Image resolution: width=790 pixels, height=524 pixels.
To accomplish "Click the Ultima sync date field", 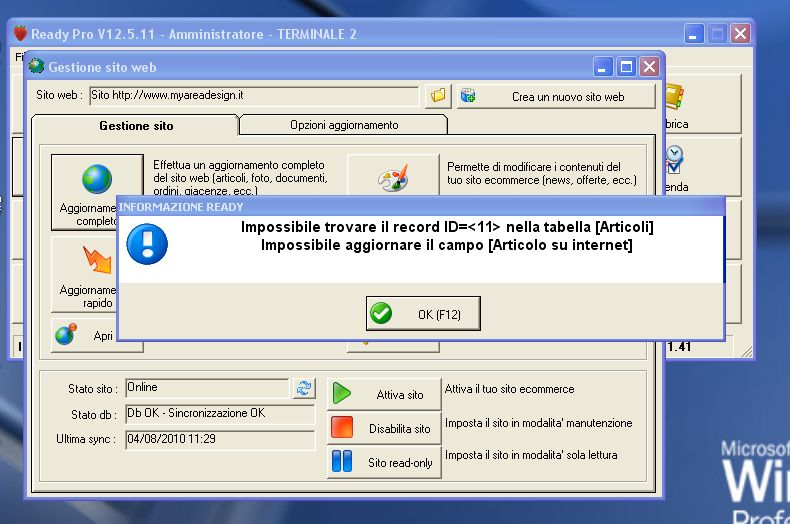I will click(x=220, y=439).
